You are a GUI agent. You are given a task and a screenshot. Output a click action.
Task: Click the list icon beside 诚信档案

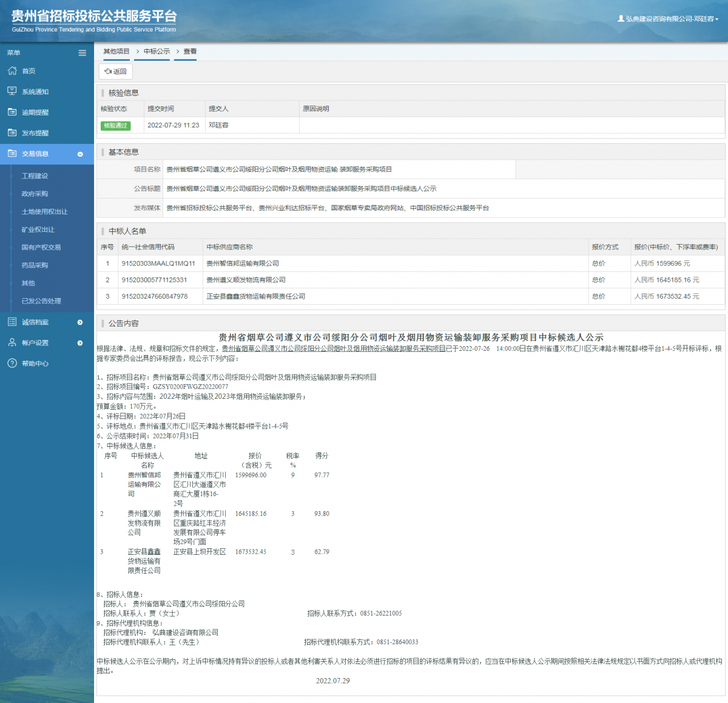click(12, 322)
